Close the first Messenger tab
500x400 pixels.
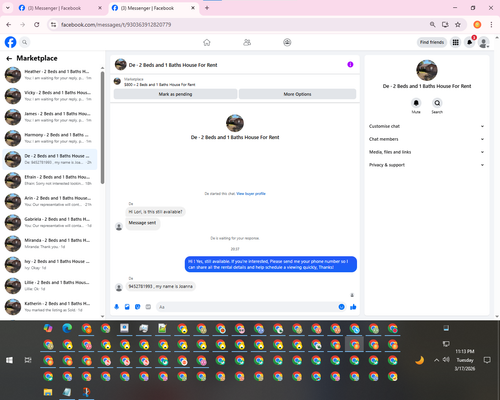pyautogui.click(x=100, y=8)
